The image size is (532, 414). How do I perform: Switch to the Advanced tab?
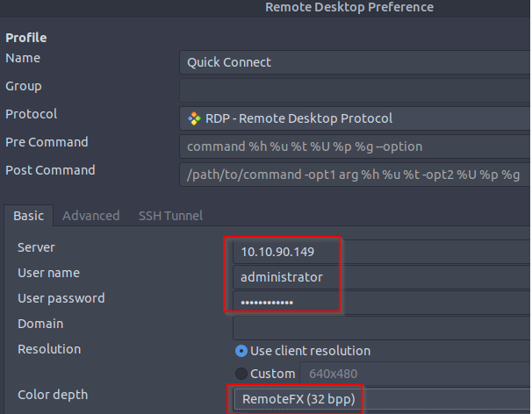pos(91,216)
